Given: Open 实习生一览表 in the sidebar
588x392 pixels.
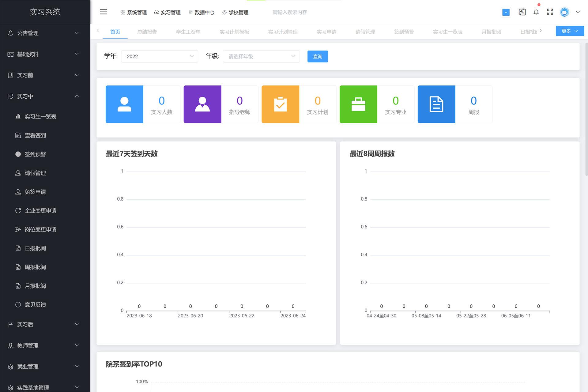Looking at the screenshot, I should (x=45, y=116).
